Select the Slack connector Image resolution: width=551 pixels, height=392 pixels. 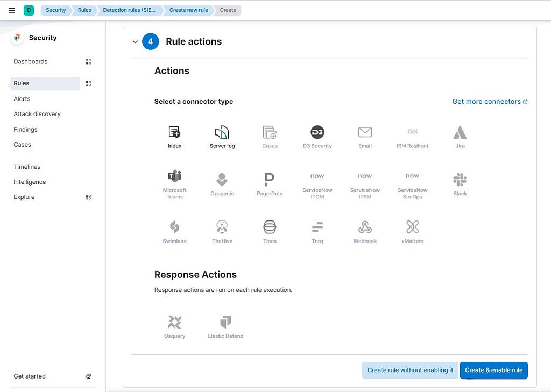(x=460, y=185)
